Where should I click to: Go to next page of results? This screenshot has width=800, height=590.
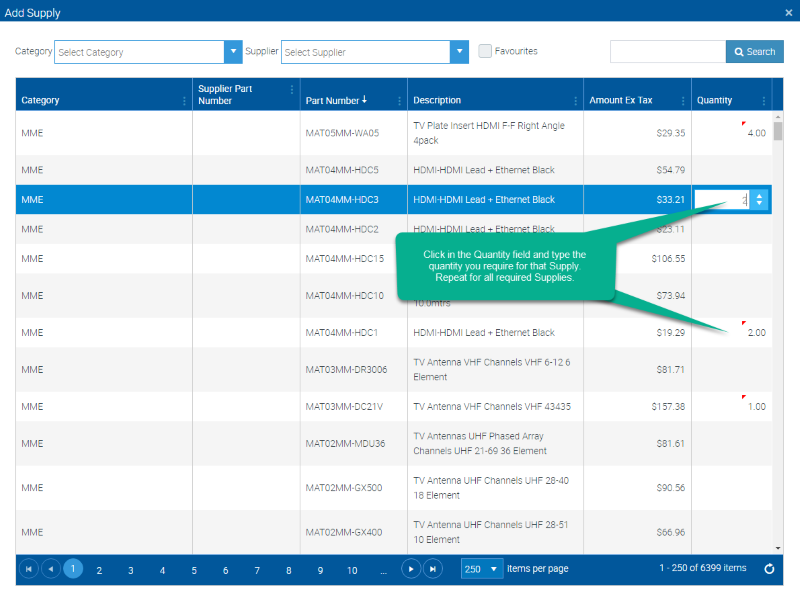pos(411,569)
